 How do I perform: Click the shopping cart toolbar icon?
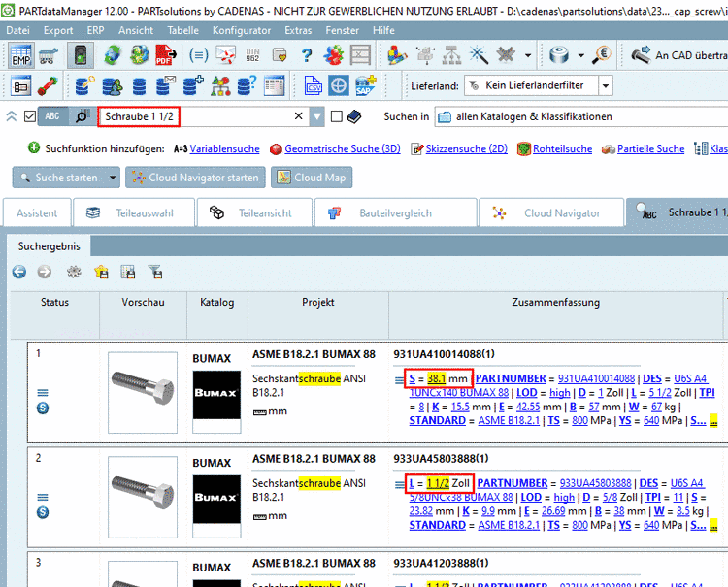[x=49, y=55]
